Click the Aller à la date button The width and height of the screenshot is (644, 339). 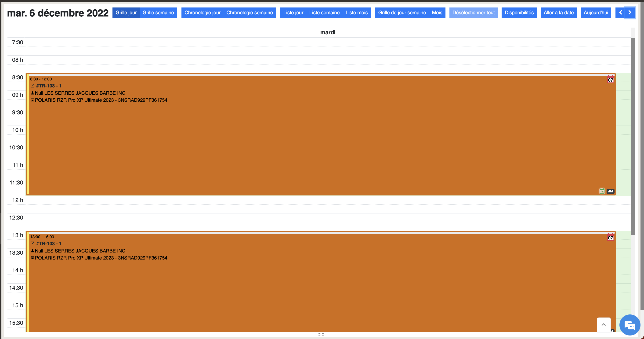click(x=558, y=13)
